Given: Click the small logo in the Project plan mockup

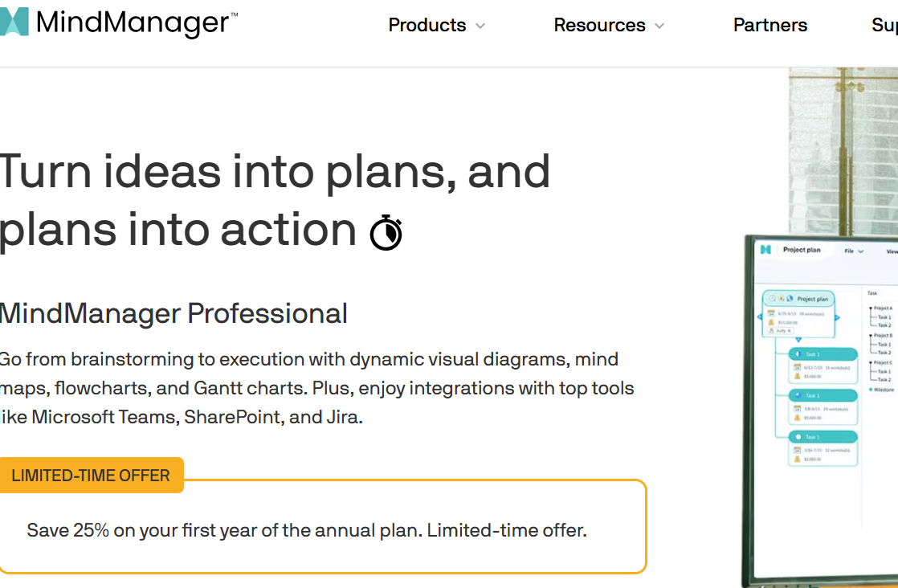Looking at the screenshot, I should [765, 250].
